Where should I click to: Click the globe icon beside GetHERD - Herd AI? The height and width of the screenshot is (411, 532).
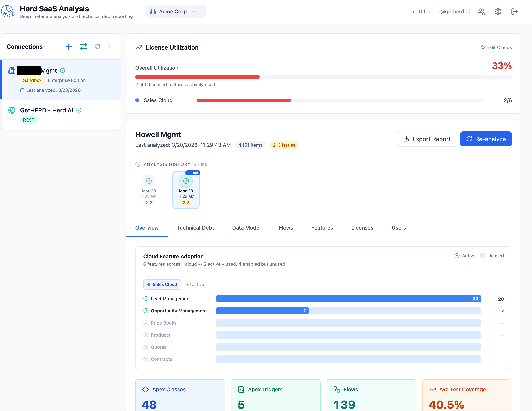click(12, 110)
